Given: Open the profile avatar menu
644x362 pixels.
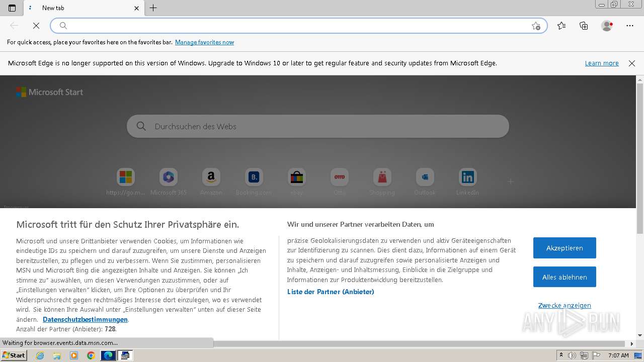Looking at the screenshot, I should (607, 26).
